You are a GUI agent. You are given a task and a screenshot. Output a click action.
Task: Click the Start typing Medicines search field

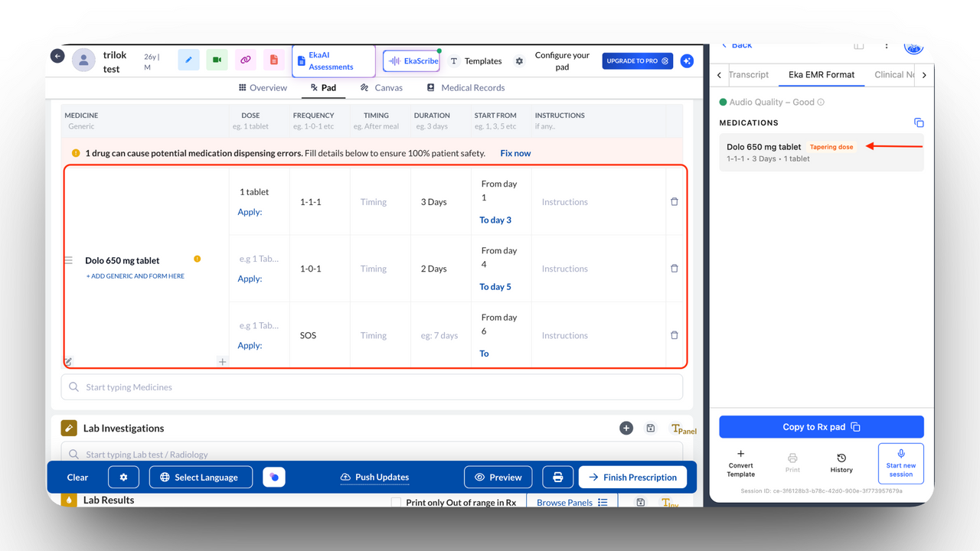371,387
